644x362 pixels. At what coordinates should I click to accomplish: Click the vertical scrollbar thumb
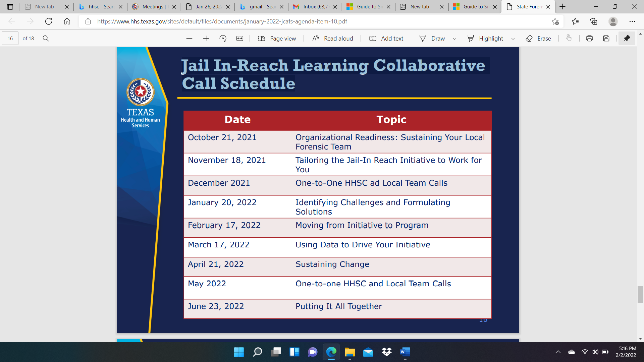tap(640, 294)
